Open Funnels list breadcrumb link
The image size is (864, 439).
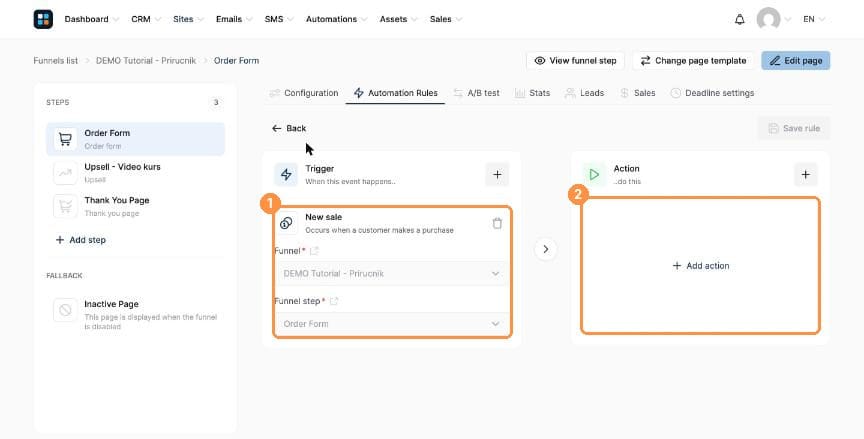point(56,61)
